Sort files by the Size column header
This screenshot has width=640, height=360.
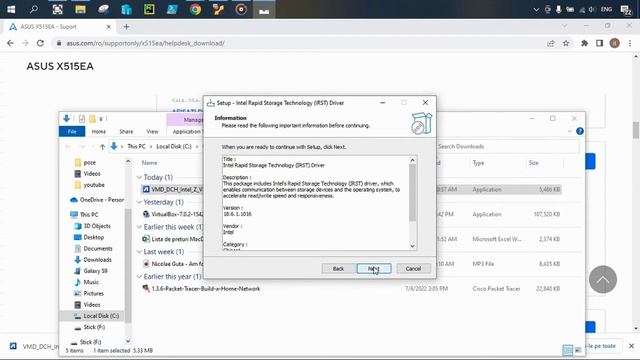pyautogui.click(x=533, y=162)
